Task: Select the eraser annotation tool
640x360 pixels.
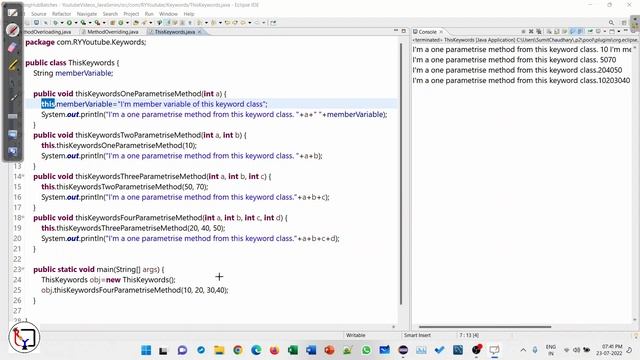Action: pos(12,47)
